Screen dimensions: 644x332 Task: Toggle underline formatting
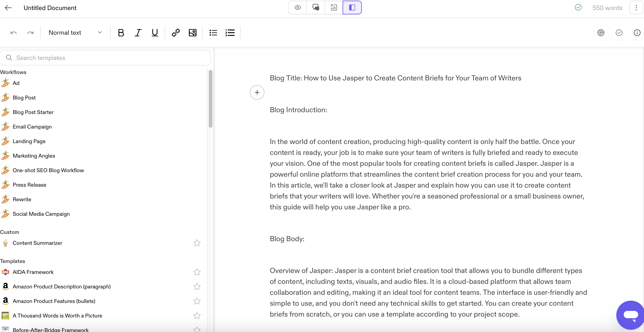[155, 33]
